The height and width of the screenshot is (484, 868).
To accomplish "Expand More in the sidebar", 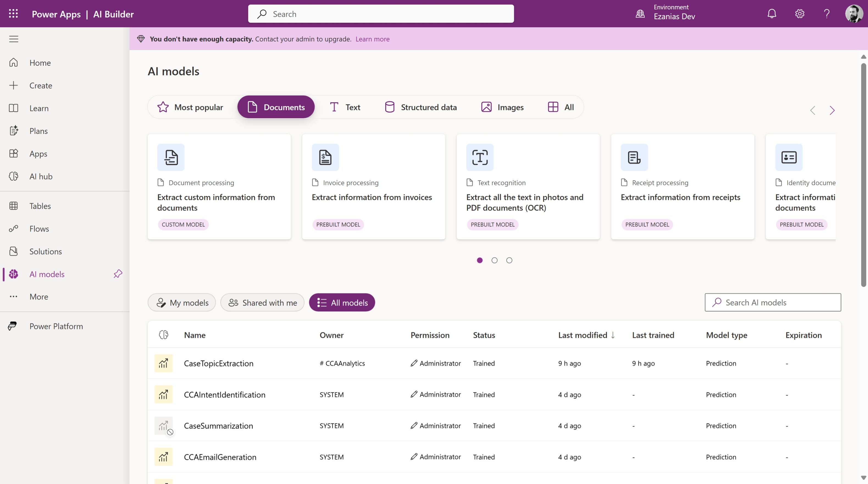I will coord(38,297).
